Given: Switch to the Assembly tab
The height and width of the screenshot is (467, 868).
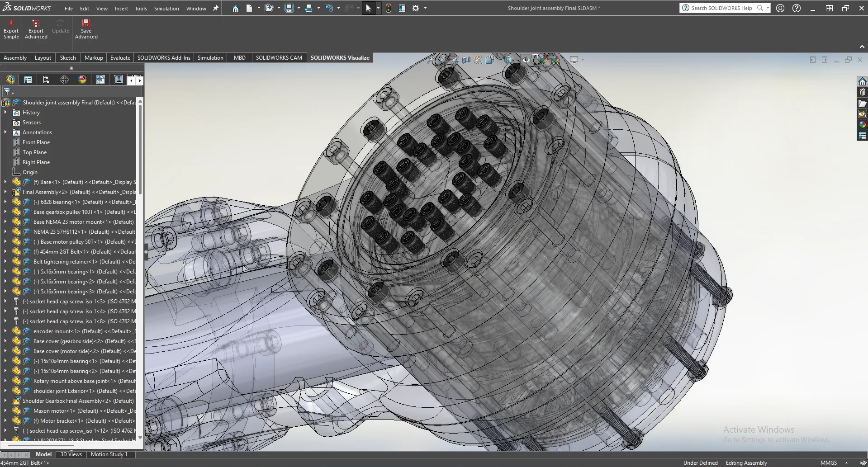Looking at the screenshot, I should pos(15,58).
